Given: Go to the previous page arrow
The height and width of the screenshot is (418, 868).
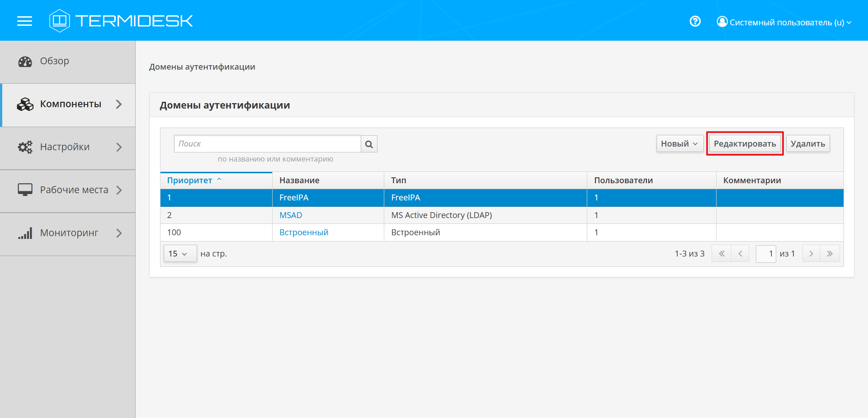Looking at the screenshot, I should point(740,254).
